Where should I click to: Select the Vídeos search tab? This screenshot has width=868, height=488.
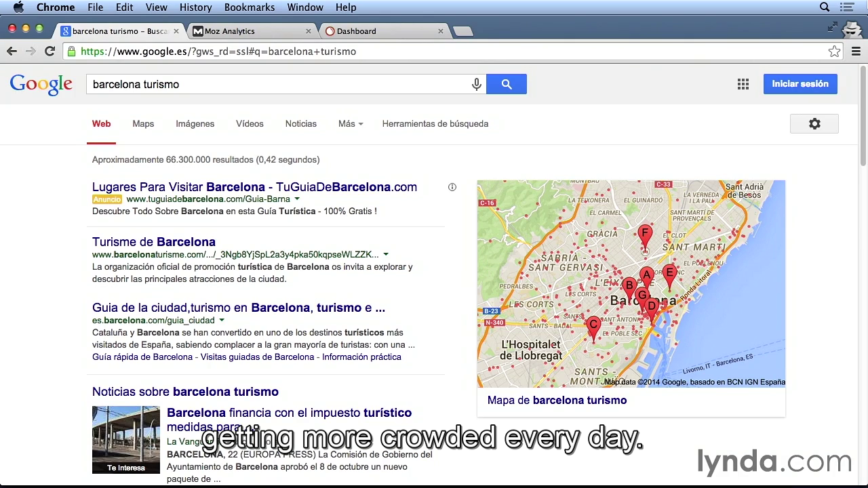click(250, 124)
